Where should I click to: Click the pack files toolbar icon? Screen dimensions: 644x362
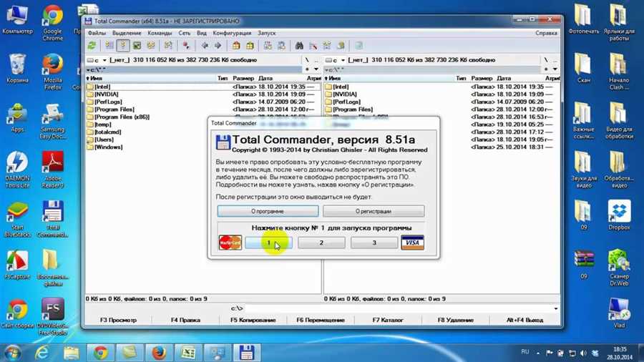coord(236,46)
